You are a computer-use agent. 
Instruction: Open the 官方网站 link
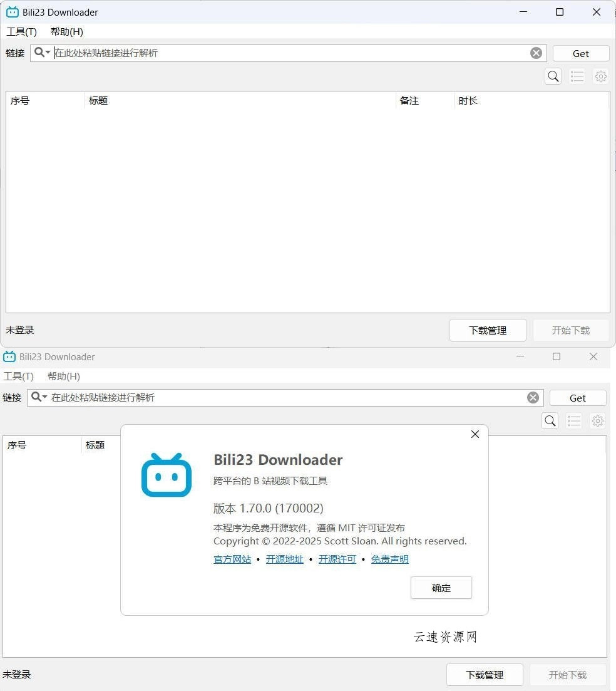click(232, 559)
